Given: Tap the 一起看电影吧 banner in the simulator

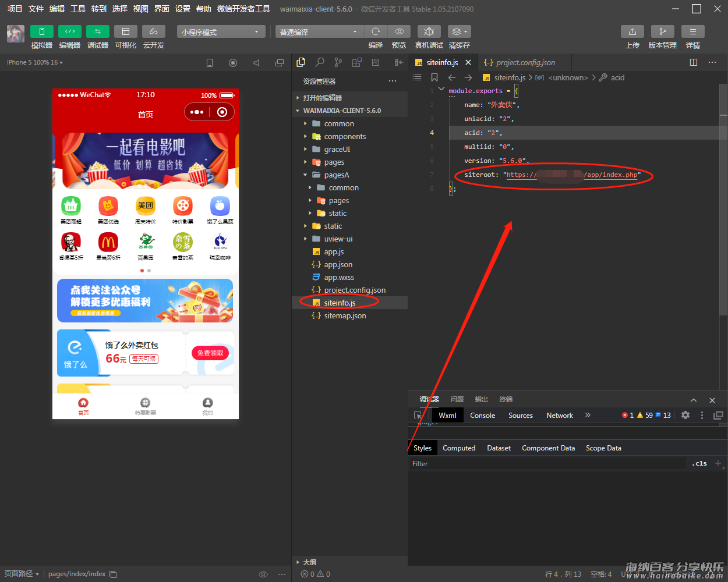Looking at the screenshot, I should [146, 161].
